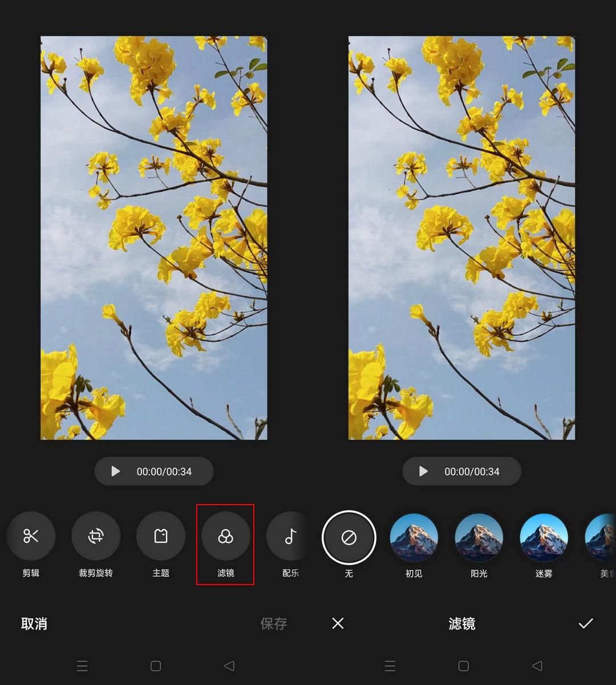Viewport: 616px width, 685px height.
Task: Apply the 初见 filter
Action: coord(414,537)
